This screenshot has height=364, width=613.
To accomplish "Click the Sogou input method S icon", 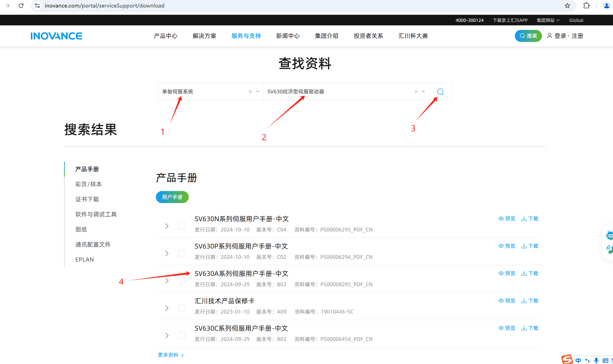I will point(567,359).
